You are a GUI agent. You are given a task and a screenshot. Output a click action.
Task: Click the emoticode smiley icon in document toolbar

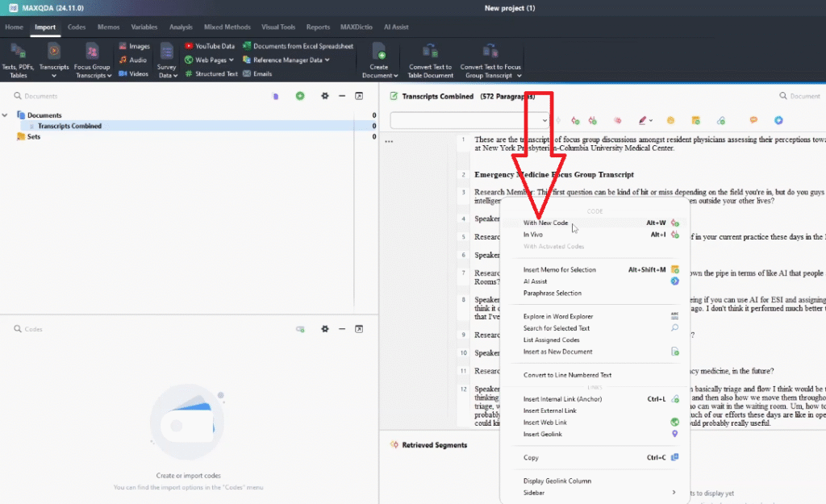click(x=670, y=120)
